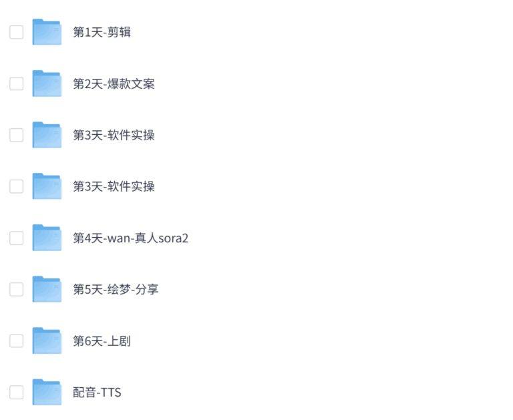513x420 pixels.
Task: Click the folder name 第5天-绘梦-分享
Action: (116, 289)
